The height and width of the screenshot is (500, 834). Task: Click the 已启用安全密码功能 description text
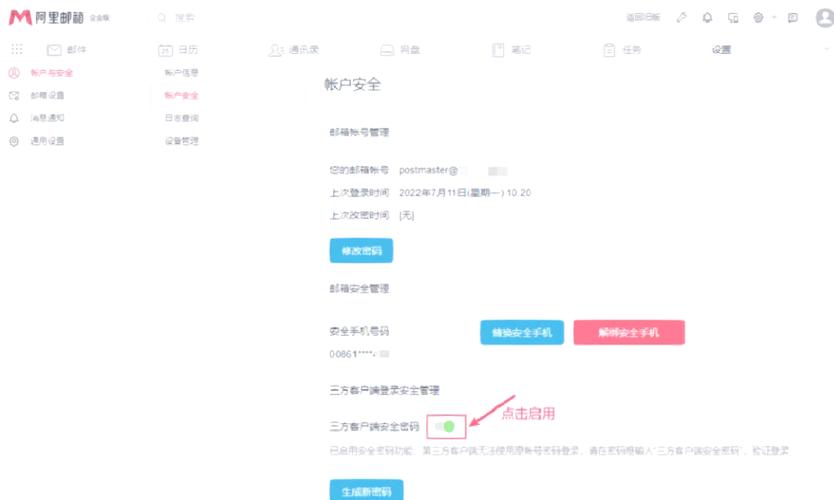[x=559, y=451]
